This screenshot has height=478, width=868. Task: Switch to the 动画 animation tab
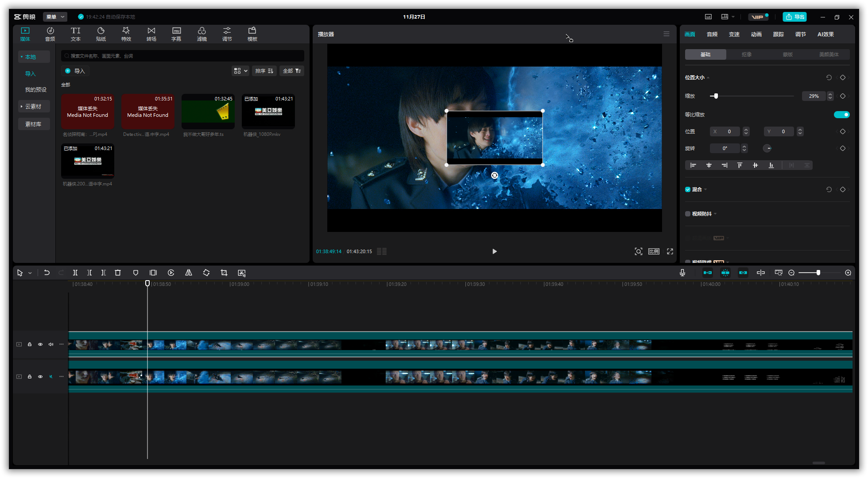point(756,34)
